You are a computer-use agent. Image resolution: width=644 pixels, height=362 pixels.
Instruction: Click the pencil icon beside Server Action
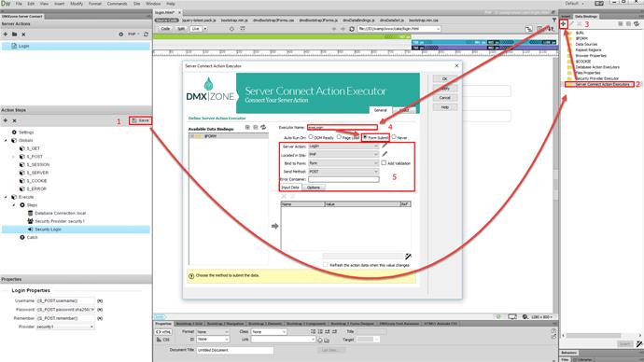tap(385, 146)
